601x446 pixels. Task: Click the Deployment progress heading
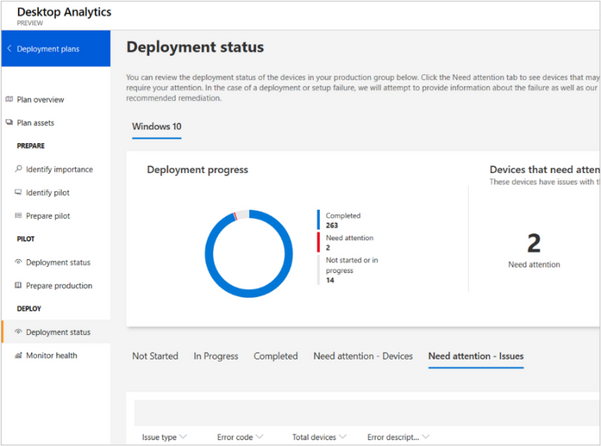[197, 170]
